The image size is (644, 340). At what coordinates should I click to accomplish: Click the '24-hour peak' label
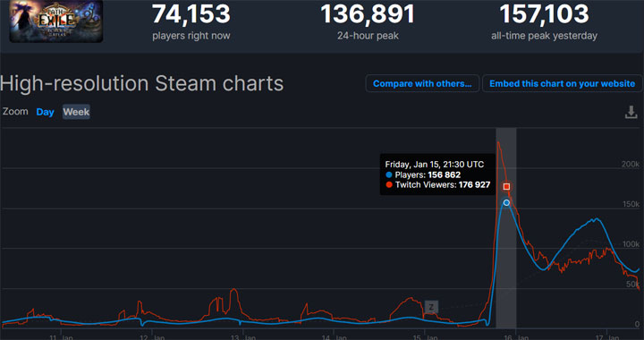tap(368, 36)
